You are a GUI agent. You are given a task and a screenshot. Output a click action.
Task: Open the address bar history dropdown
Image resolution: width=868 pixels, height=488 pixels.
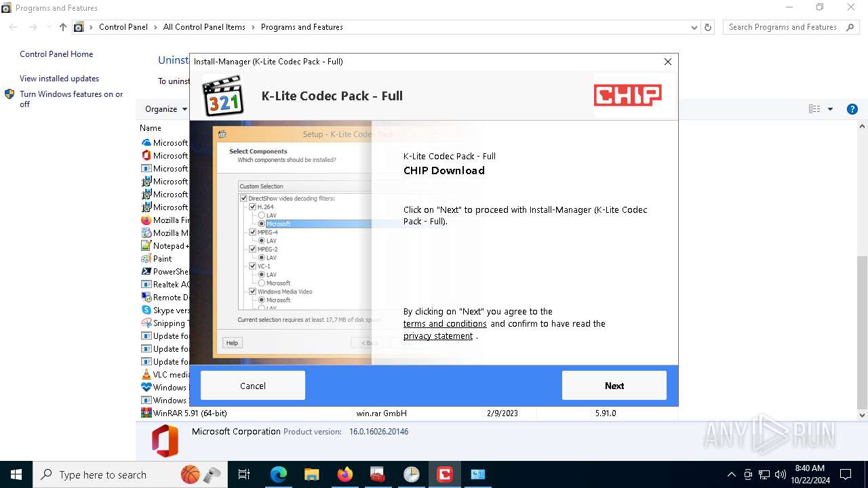pos(694,28)
